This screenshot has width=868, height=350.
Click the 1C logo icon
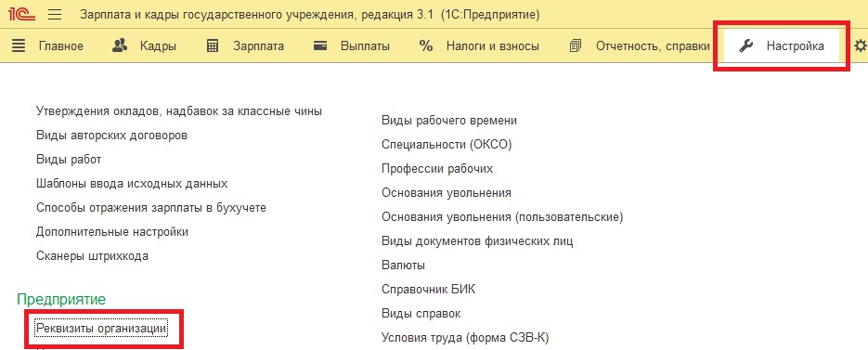point(22,15)
